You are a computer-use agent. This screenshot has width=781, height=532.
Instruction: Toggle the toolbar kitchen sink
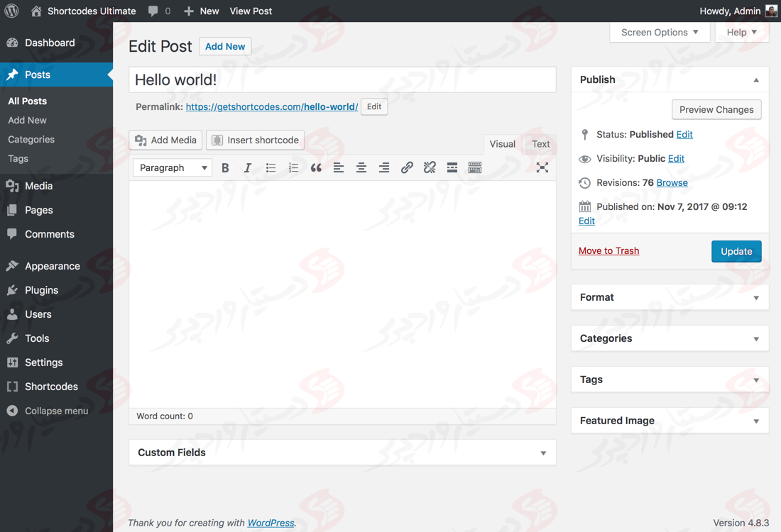point(475,168)
